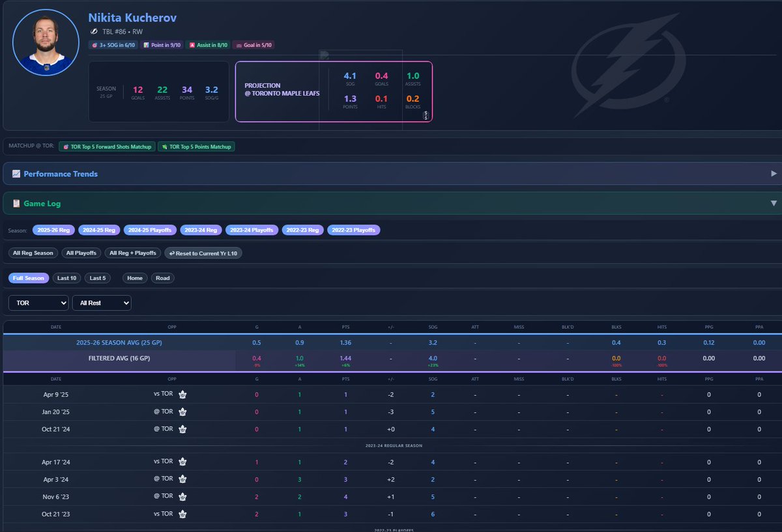This screenshot has width=782, height=532.
Task: Click the Maple Leafs logo in Apr 9 '25 row
Action: pyautogui.click(x=182, y=394)
